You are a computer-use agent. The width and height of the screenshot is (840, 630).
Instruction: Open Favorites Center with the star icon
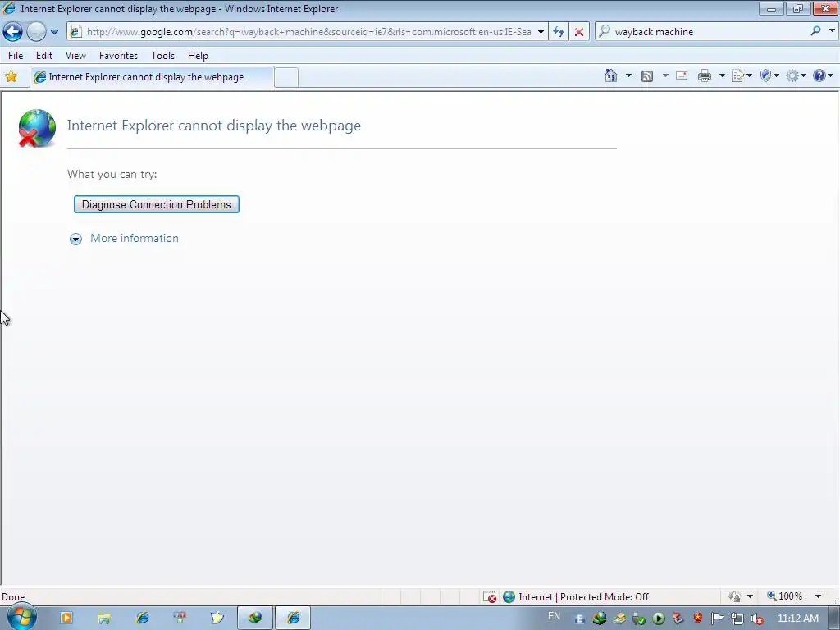11,76
